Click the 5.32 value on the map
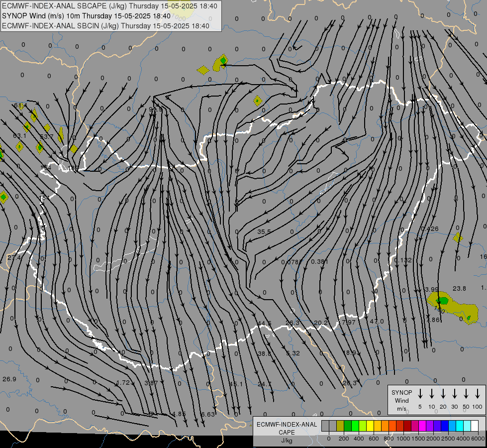Screen dimensions: 487x448 point(293,353)
